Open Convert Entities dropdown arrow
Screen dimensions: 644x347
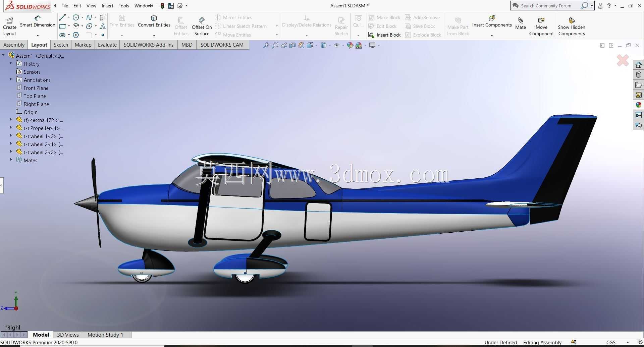[154, 35]
